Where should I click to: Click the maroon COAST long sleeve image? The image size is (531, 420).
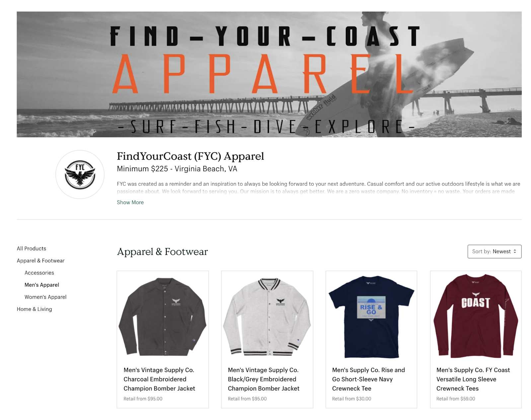tap(476, 316)
